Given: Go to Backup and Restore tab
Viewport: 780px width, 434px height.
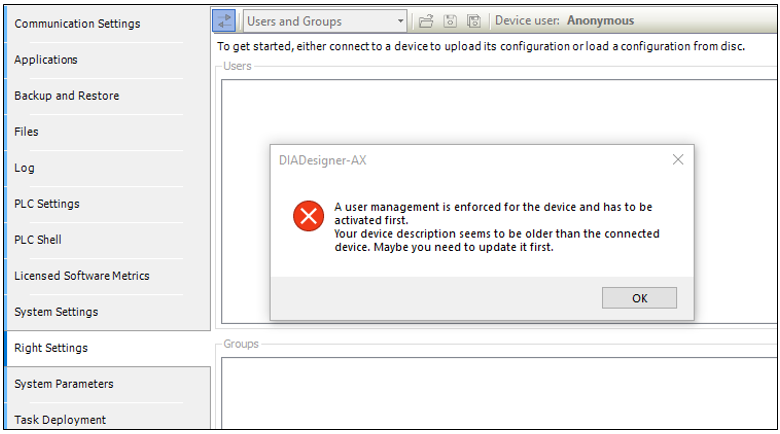Looking at the screenshot, I should click(x=66, y=95).
